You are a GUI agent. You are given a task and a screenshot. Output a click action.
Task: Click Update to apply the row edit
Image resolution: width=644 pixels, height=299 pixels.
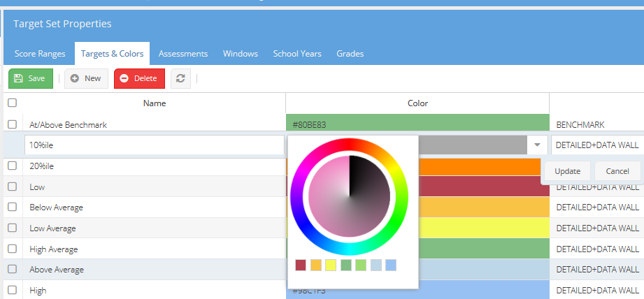coord(567,171)
